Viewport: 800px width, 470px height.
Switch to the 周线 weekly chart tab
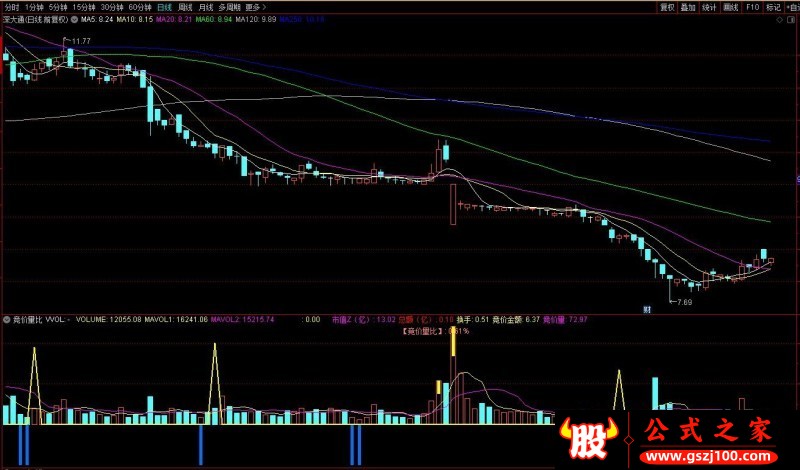click(x=185, y=7)
